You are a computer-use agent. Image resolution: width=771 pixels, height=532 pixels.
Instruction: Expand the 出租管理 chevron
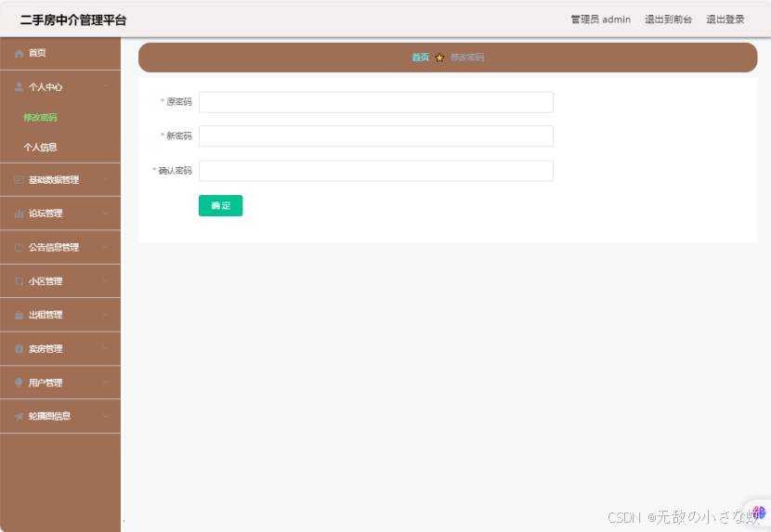[x=106, y=315]
